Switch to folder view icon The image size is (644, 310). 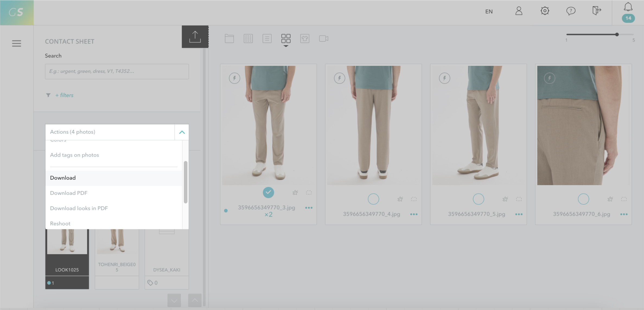pyautogui.click(x=229, y=38)
